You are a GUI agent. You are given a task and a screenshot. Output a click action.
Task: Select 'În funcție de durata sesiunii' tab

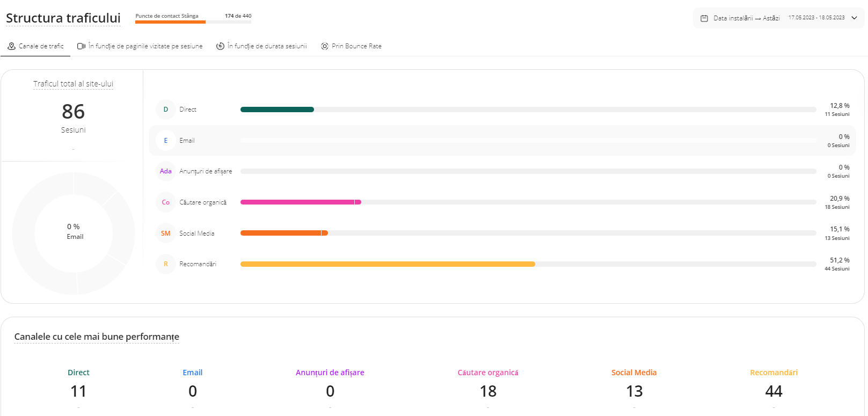pos(262,46)
